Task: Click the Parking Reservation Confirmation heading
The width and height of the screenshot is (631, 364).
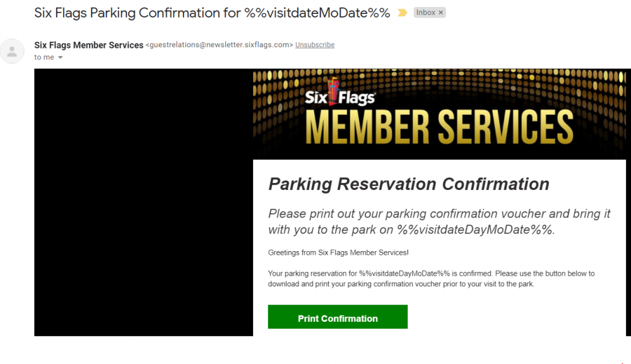Action: click(x=408, y=184)
